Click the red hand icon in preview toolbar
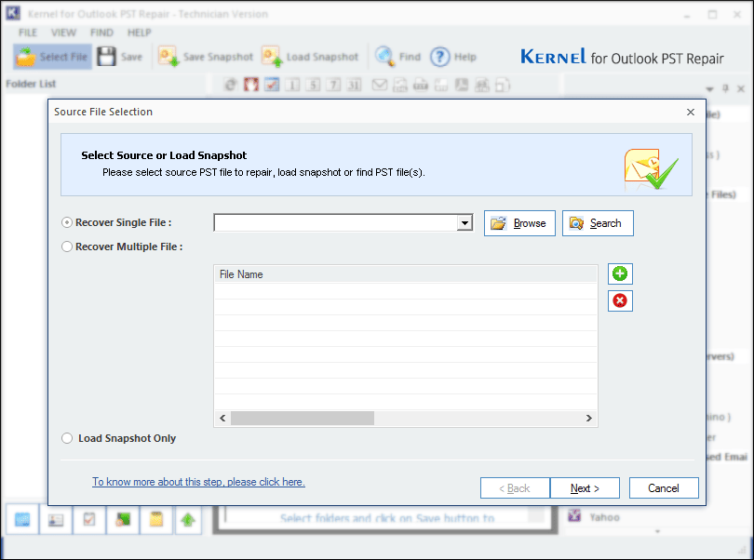The image size is (754, 560). point(251,85)
